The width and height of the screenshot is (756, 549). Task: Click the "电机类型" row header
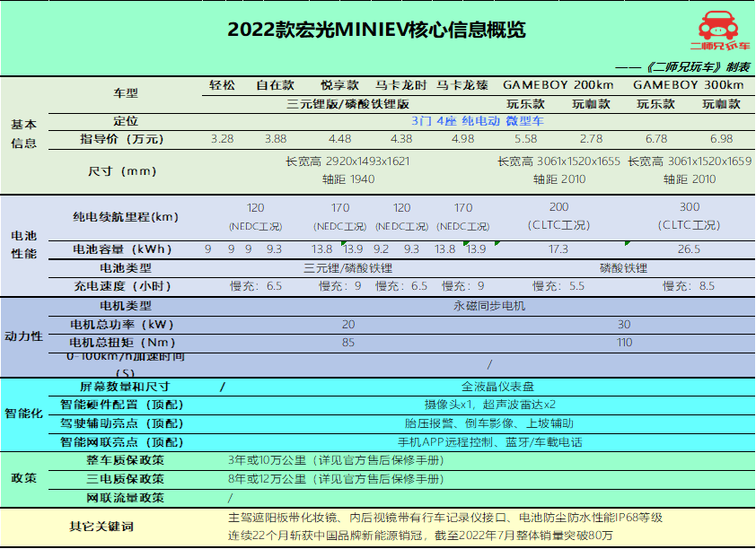tap(126, 306)
